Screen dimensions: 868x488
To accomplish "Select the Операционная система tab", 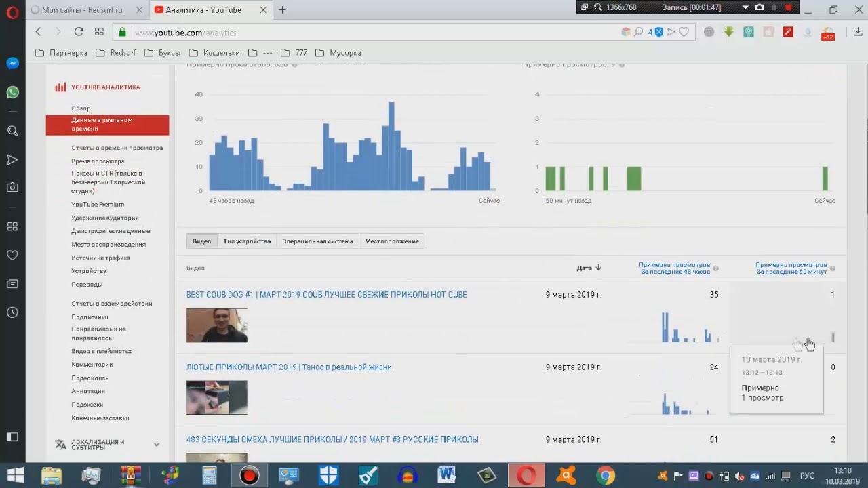I will click(x=317, y=241).
